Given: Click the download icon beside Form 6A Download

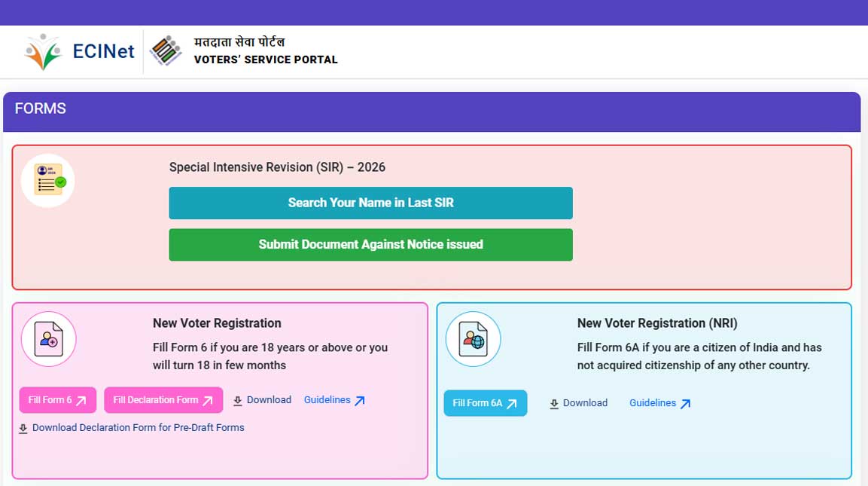Looking at the screenshot, I should (554, 403).
